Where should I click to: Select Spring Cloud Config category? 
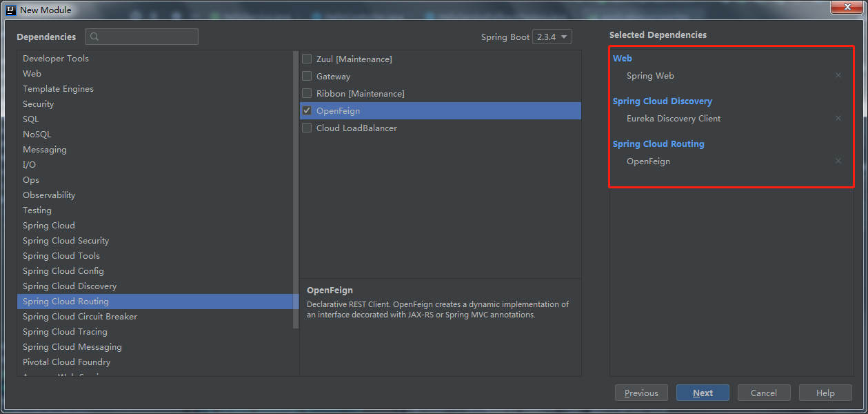click(157, 271)
